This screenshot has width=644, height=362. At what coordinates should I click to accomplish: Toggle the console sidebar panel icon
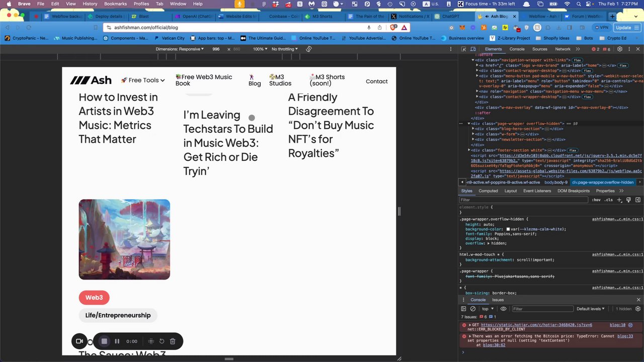(x=463, y=309)
